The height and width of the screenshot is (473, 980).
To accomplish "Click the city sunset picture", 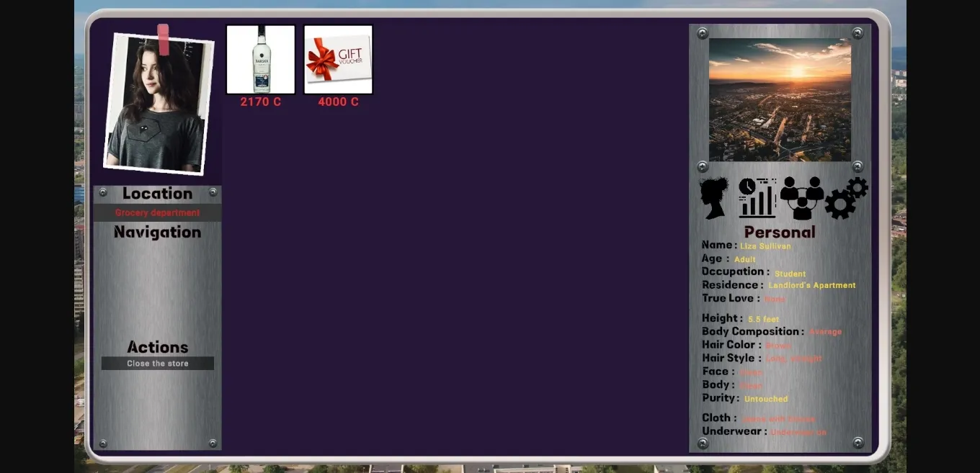I will click(780, 99).
